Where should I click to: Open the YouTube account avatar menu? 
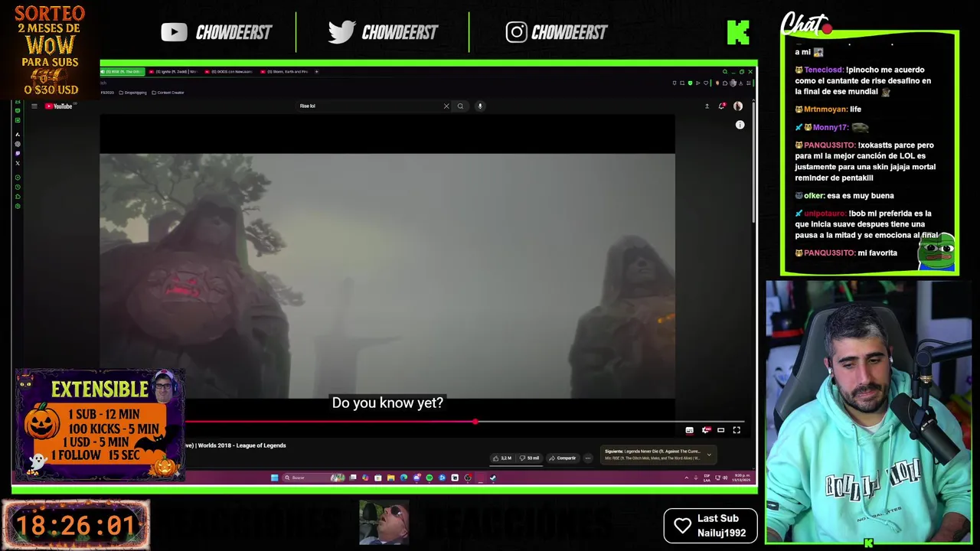point(738,106)
